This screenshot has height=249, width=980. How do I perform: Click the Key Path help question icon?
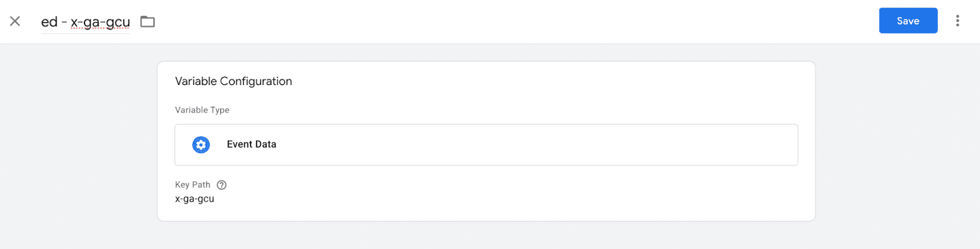click(222, 185)
